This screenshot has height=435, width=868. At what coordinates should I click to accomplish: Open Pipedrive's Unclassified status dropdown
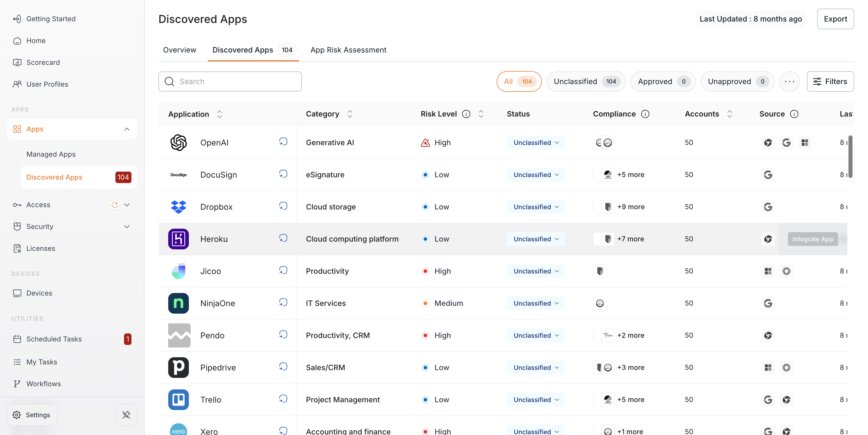(536, 368)
